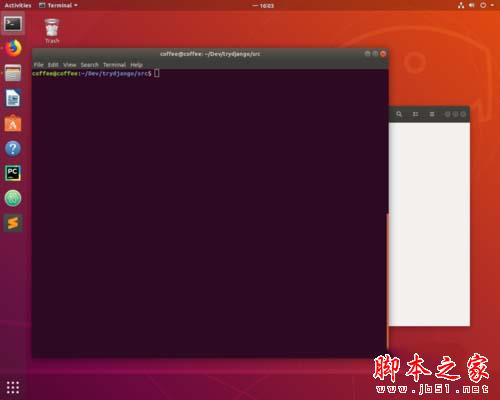500x400 pixels.
Task: Open the File menu in terminal
Action: pyautogui.click(x=39, y=65)
